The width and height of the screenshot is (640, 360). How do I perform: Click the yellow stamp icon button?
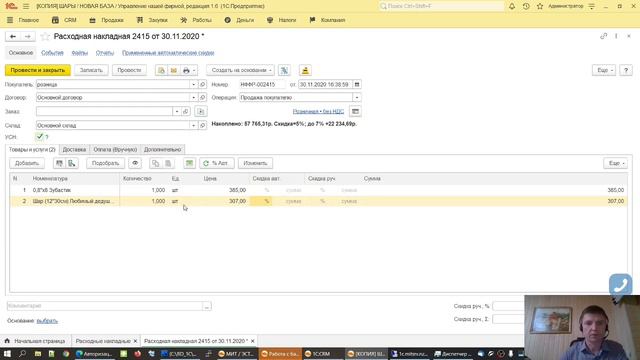pyautogui.click(x=305, y=70)
